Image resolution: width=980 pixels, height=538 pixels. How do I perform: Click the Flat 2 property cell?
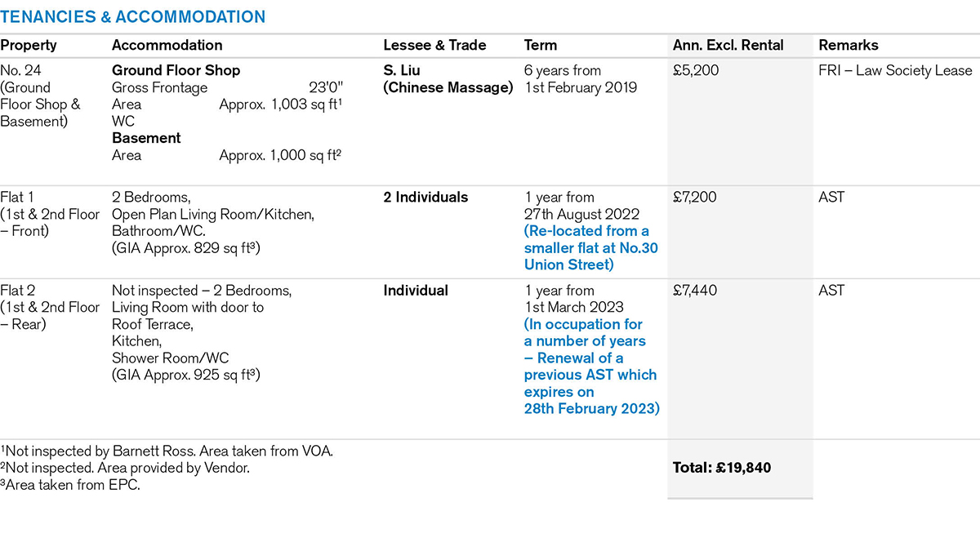coord(49,307)
